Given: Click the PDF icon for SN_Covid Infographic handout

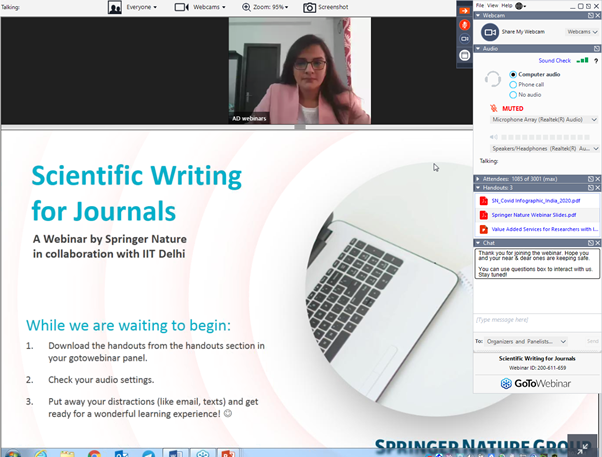Looking at the screenshot, I should (x=484, y=201).
